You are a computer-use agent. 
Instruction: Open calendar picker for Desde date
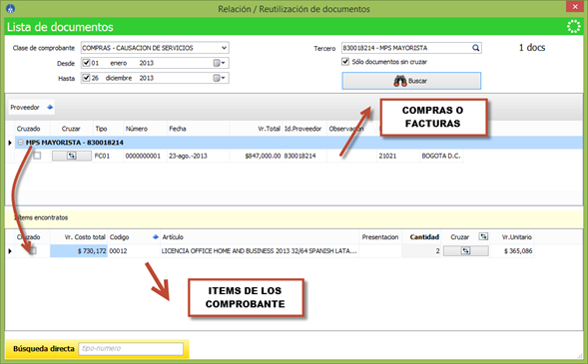point(219,63)
